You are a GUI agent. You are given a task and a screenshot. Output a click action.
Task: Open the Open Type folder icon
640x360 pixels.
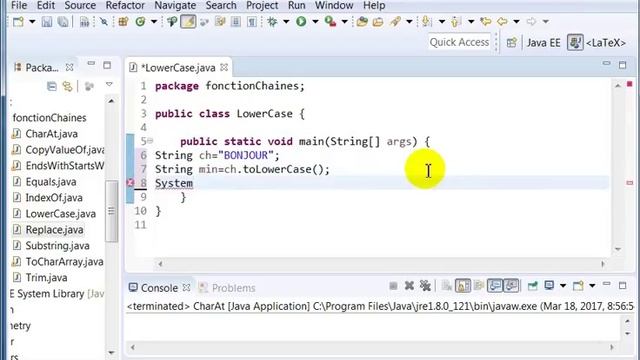[362, 22]
